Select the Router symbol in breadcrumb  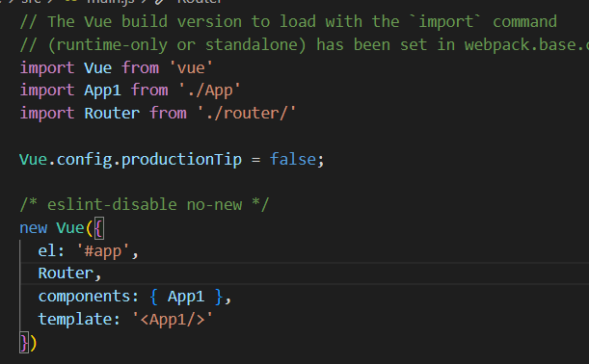pyautogui.click(x=200, y=2)
